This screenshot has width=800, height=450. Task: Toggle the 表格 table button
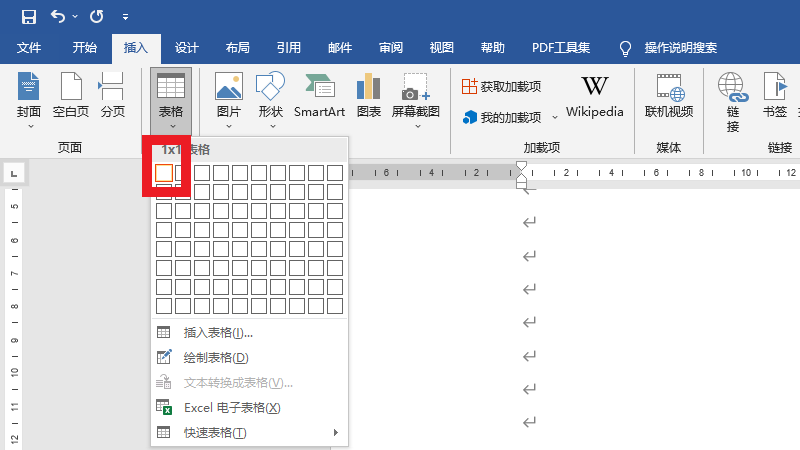(171, 101)
